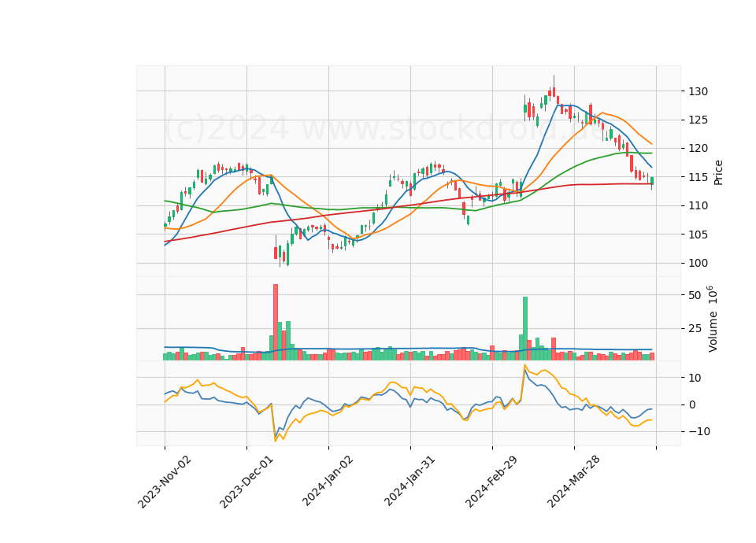Click the 25 volume axis value

[x=695, y=329]
